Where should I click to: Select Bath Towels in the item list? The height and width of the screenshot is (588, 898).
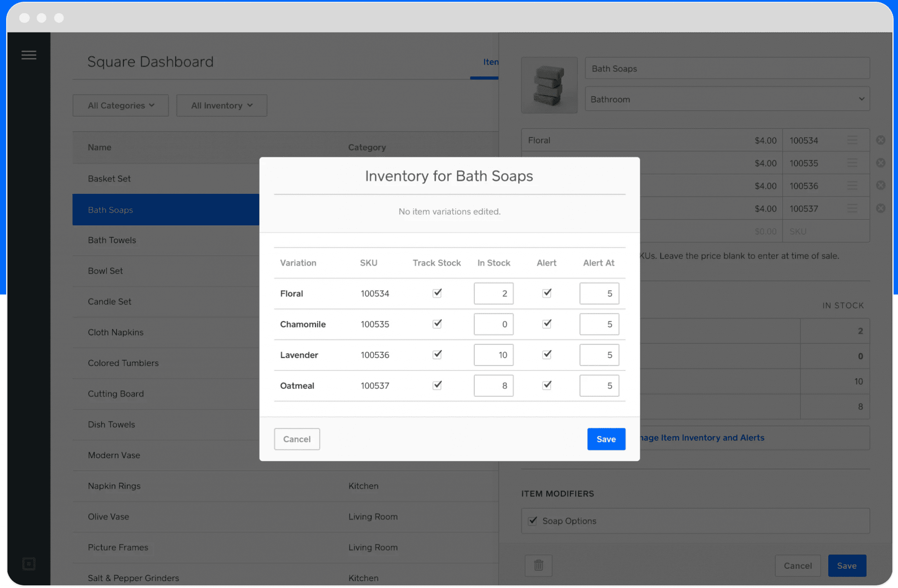112,240
